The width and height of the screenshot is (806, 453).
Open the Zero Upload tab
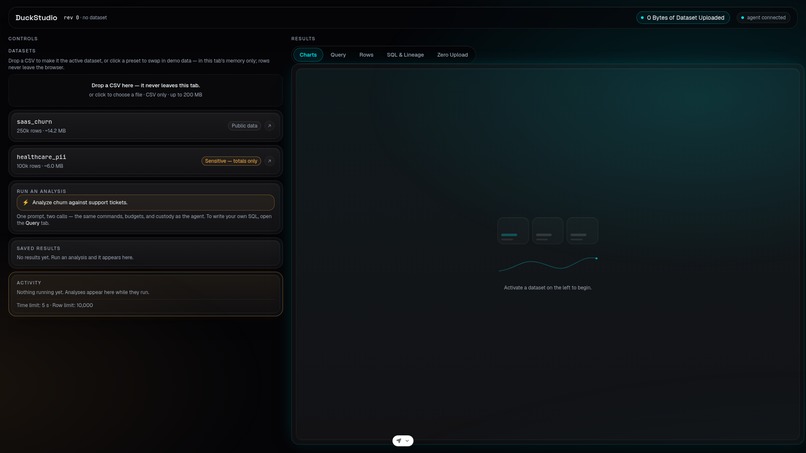coord(452,55)
